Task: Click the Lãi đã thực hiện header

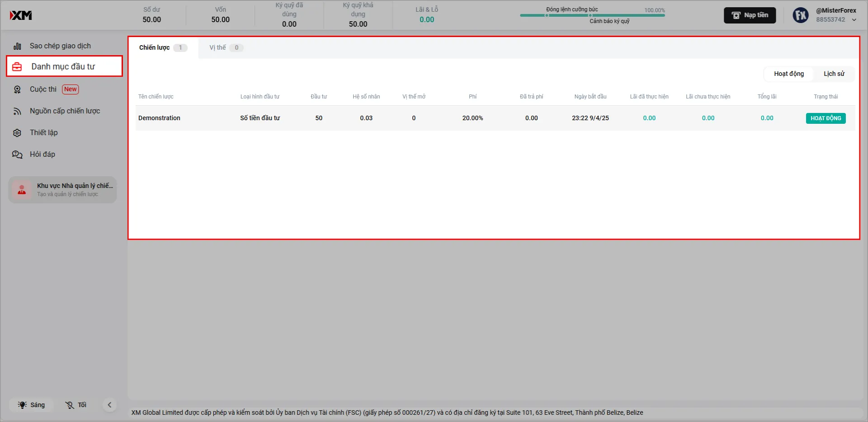Action: [649, 97]
